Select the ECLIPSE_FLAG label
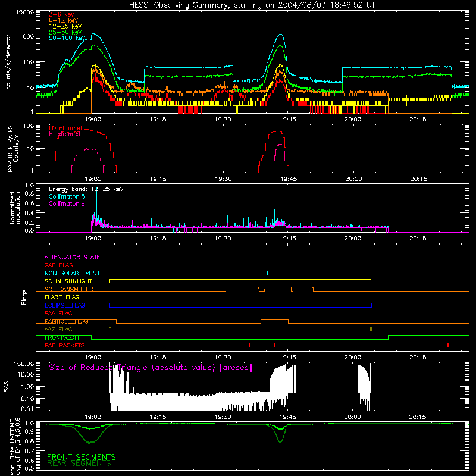The height and width of the screenshot is (476, 476). pos(65,305)
